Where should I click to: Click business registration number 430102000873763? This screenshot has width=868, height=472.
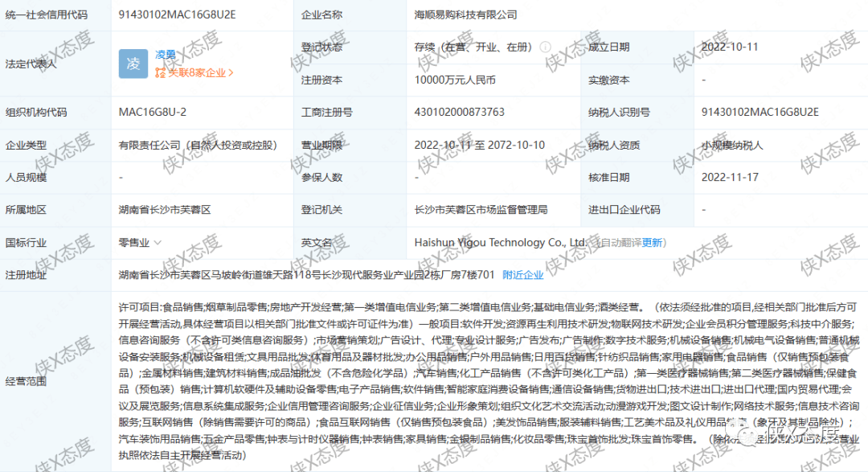(460, 112)
